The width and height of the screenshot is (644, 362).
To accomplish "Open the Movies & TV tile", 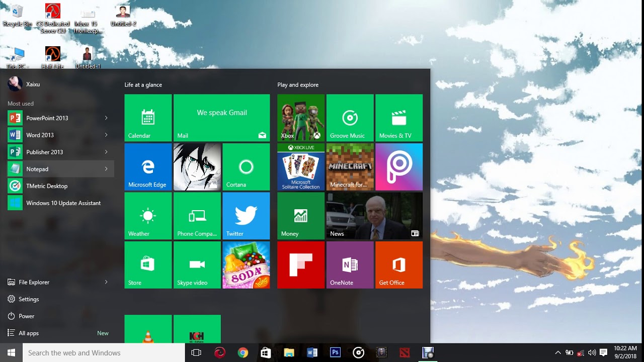I will (399, 118).
